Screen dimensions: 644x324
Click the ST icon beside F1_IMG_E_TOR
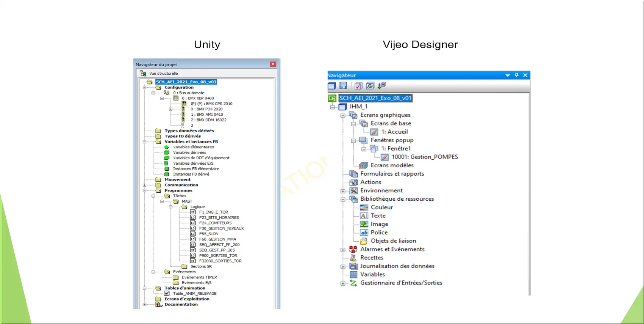193,212
